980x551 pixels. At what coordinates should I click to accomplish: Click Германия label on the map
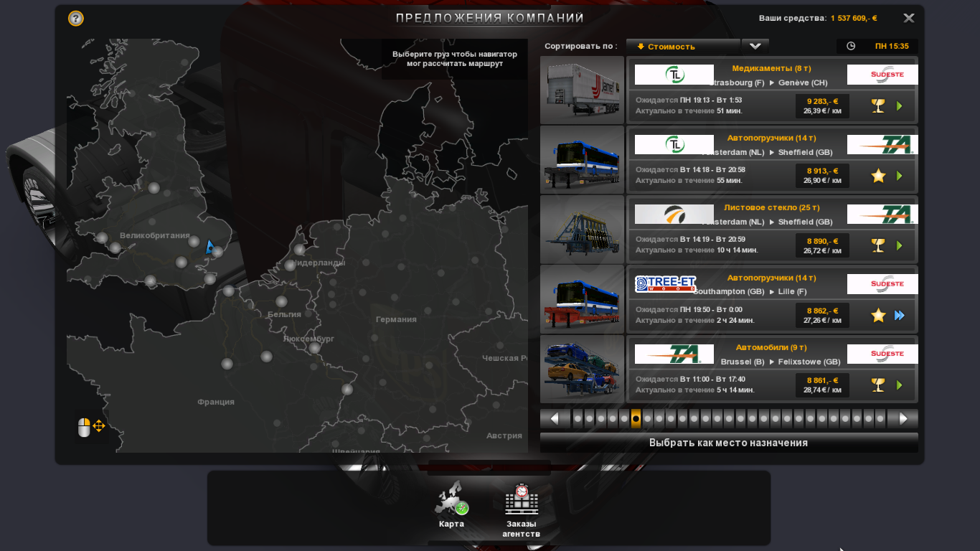pos(396,319)
